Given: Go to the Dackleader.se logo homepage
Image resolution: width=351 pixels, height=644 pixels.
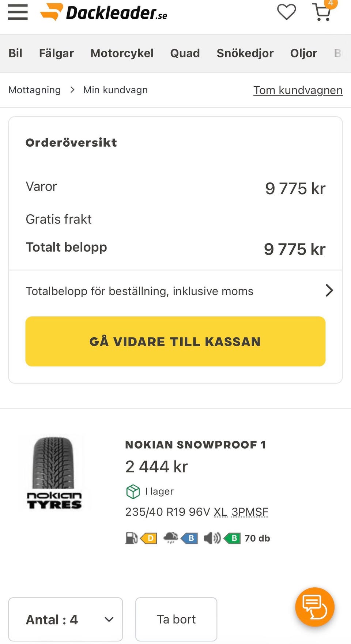Looking at the screenshot, I should tap(103, 12).
